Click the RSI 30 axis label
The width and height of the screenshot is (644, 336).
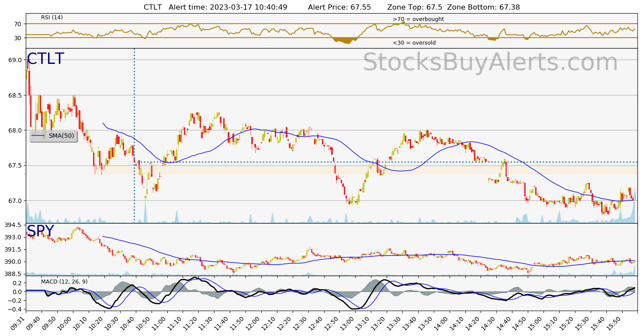[18, 38]
